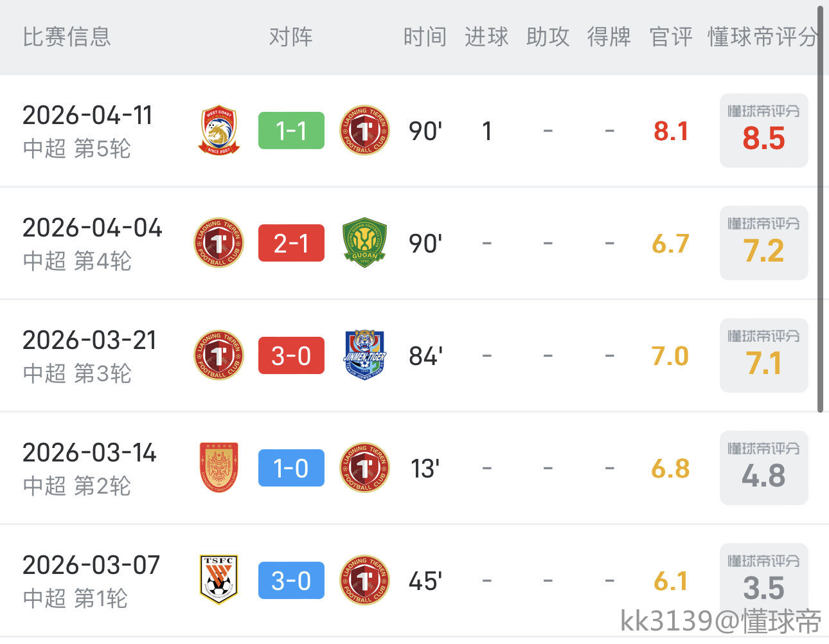
Task: Click the red 2-1 score badge
Action: click(291, 243)
